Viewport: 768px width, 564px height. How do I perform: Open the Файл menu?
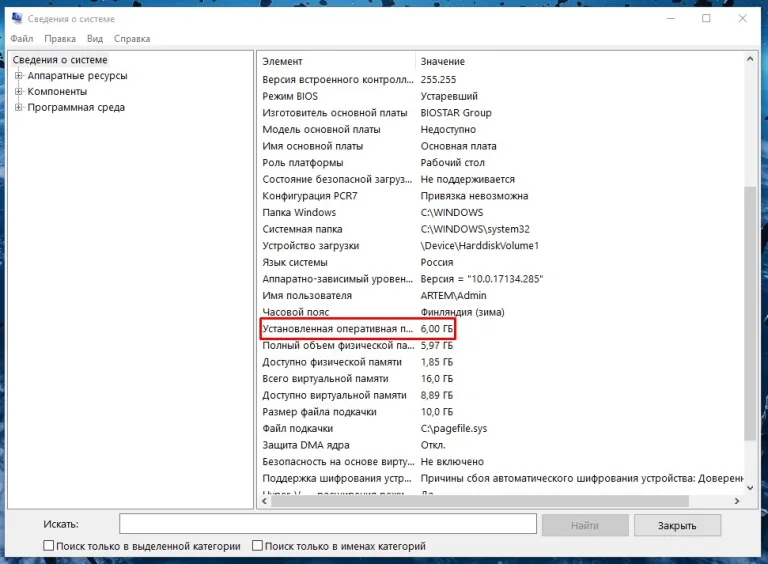pos(22,39)
